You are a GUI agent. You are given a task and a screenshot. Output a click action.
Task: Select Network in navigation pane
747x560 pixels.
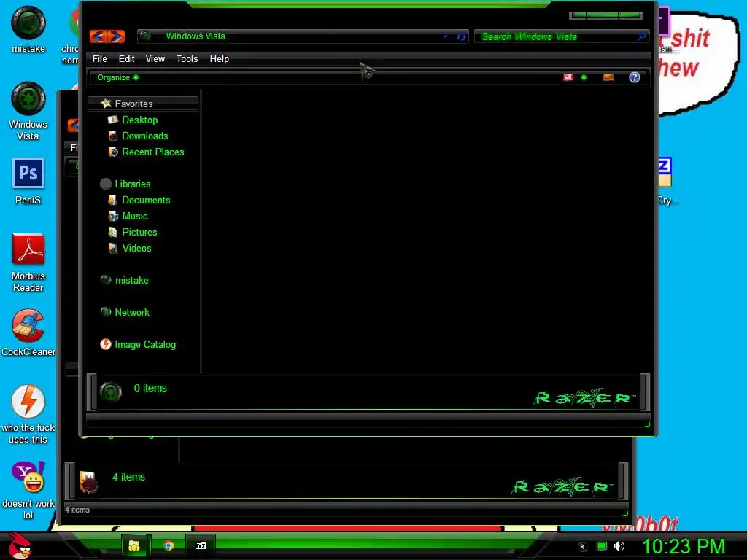coord(132,312)
